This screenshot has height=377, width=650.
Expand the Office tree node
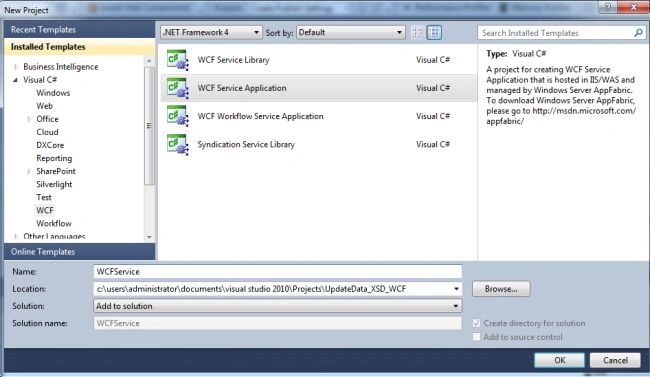(x=29, y=119)
